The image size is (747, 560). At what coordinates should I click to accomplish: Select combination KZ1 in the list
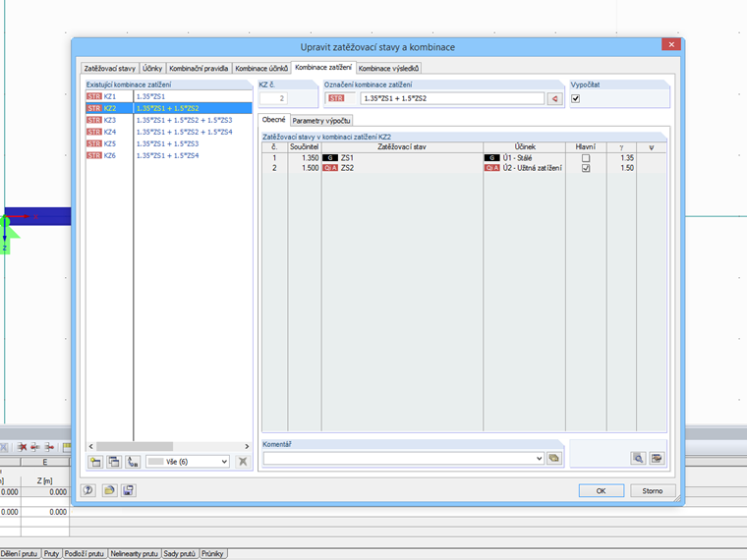pos(169,96)
